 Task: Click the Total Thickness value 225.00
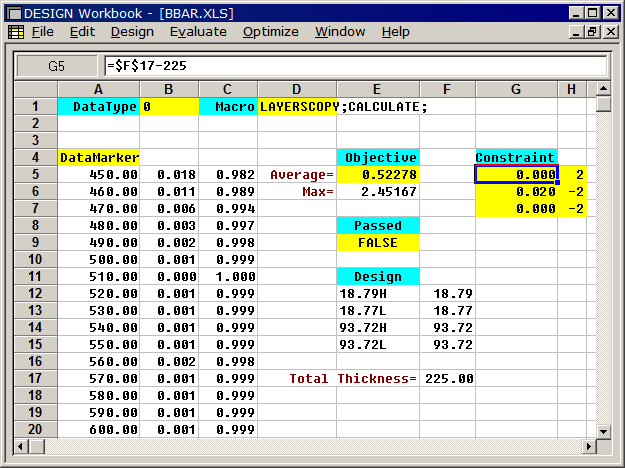pyautogui.click(x=447, y=378)
